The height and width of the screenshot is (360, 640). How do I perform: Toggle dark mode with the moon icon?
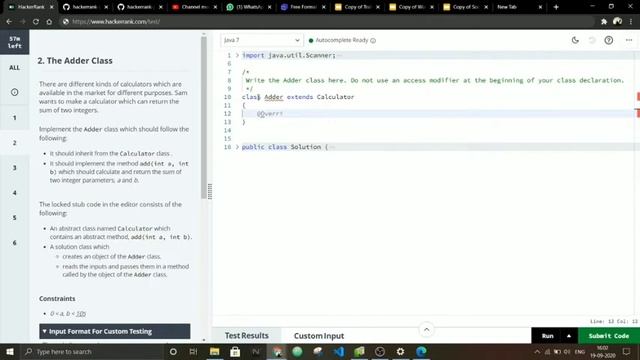coord(575,40)
